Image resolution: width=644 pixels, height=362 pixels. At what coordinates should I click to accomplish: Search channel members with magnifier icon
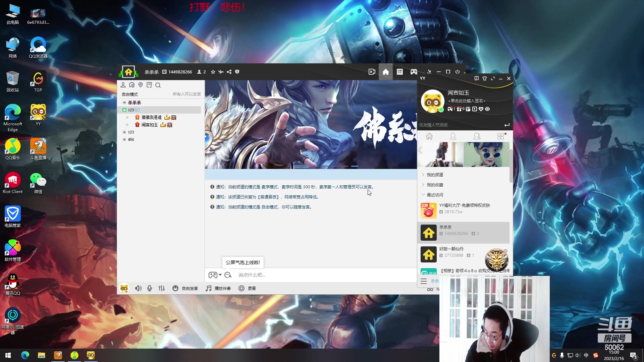158,85
